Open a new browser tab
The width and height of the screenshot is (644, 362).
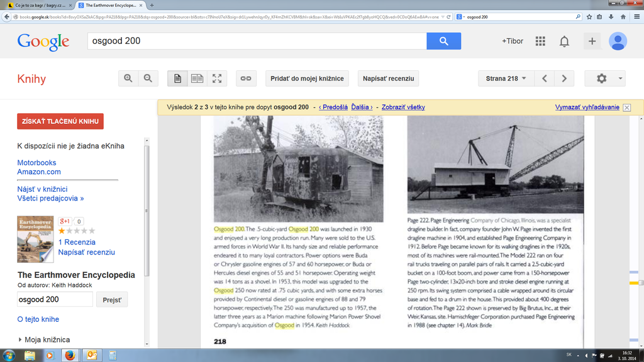point(152,5)
